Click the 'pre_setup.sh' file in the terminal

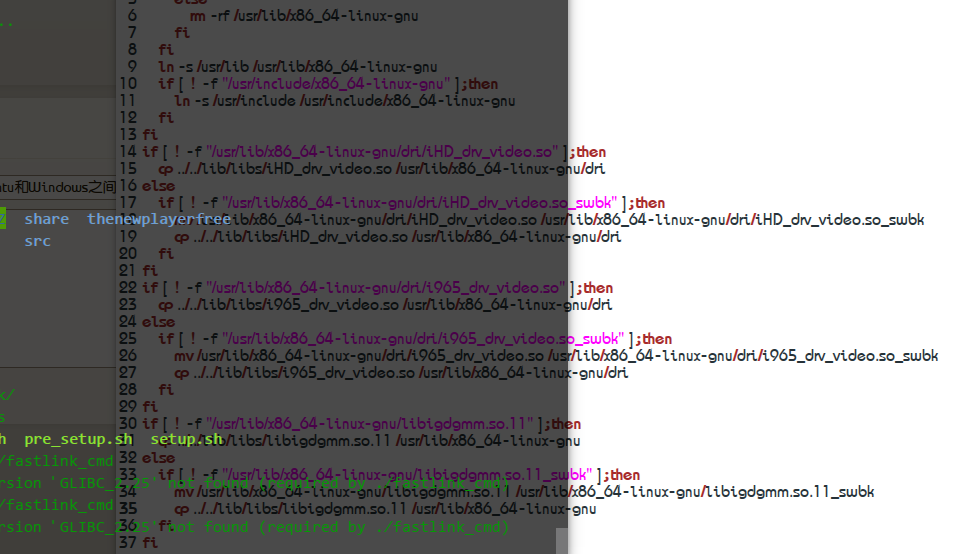click(78, 439)
